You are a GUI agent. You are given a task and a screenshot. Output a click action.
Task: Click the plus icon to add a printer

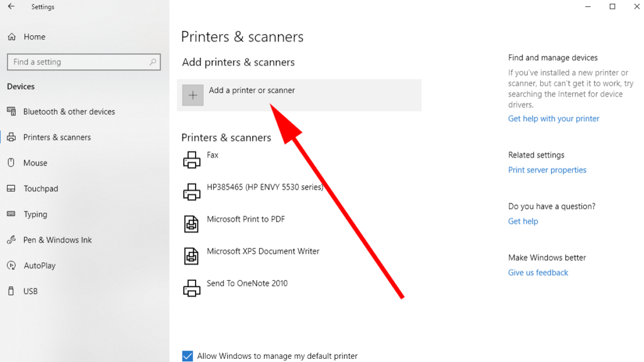pos(193,96)
